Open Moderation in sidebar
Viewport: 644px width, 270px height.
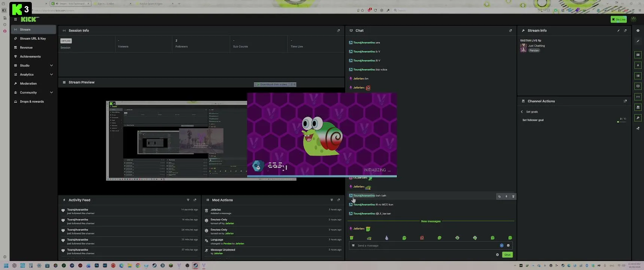[x=33, y=84]
